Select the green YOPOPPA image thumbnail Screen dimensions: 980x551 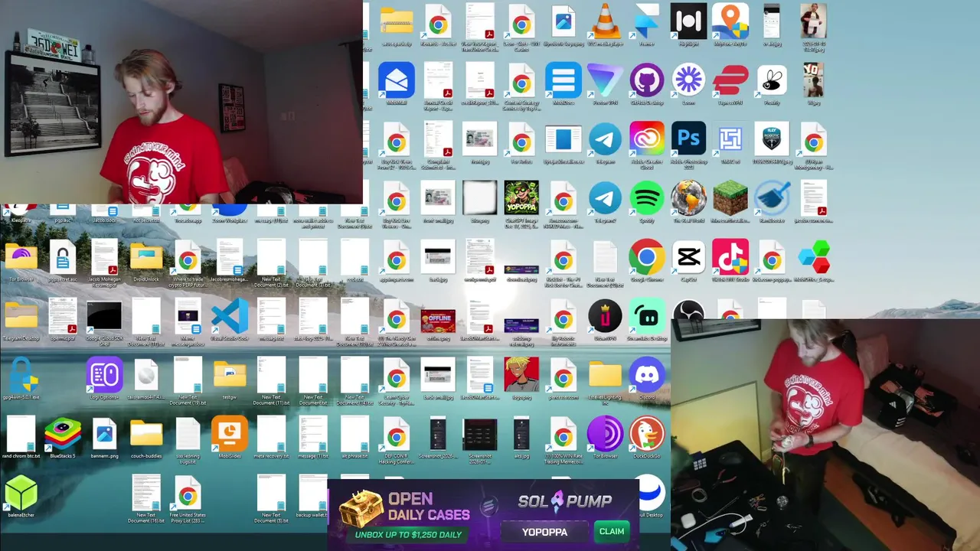coord(521,198)
